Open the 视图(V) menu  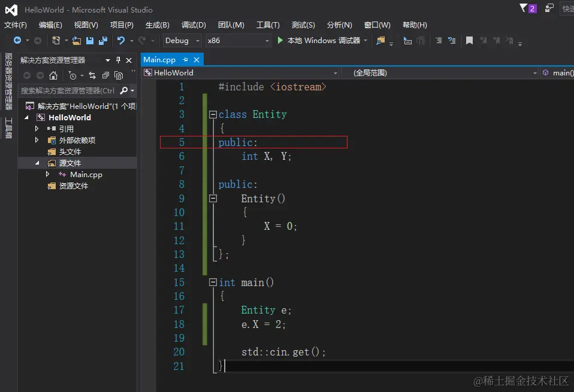86,25
